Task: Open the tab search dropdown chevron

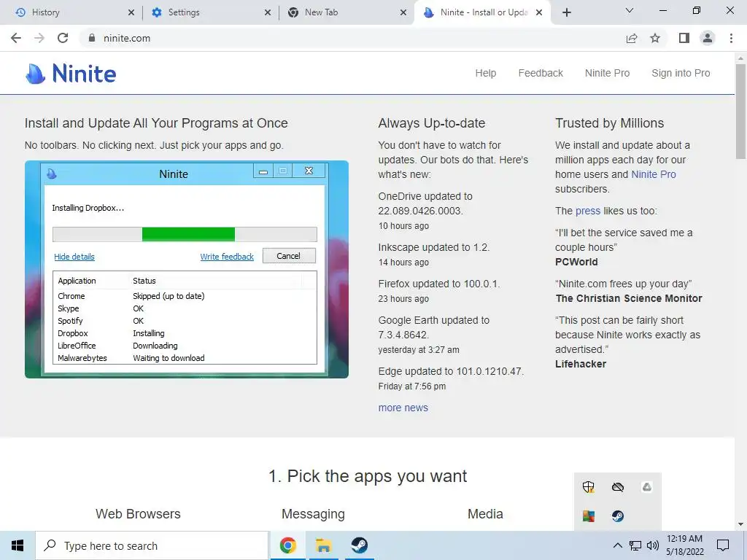Action: point(630,10)
